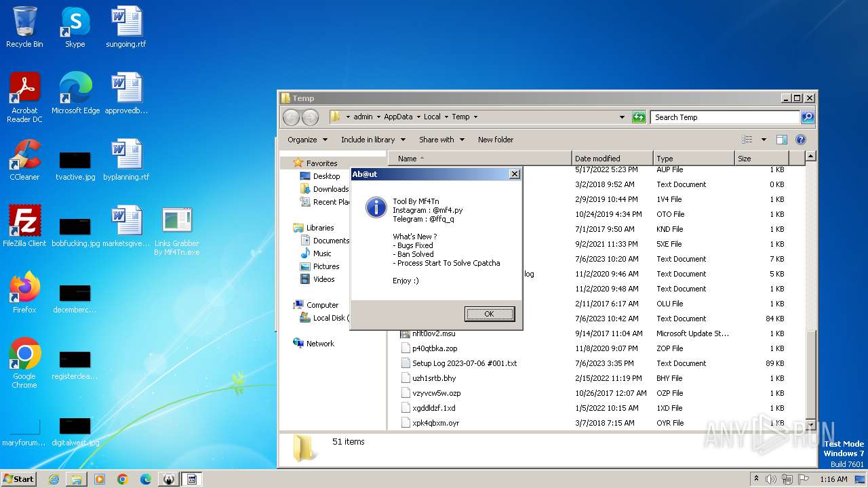Screen dimensions: 868x488
Task: Click the Windows Start button
Action: pyautogui.click(x=18, y=479)
